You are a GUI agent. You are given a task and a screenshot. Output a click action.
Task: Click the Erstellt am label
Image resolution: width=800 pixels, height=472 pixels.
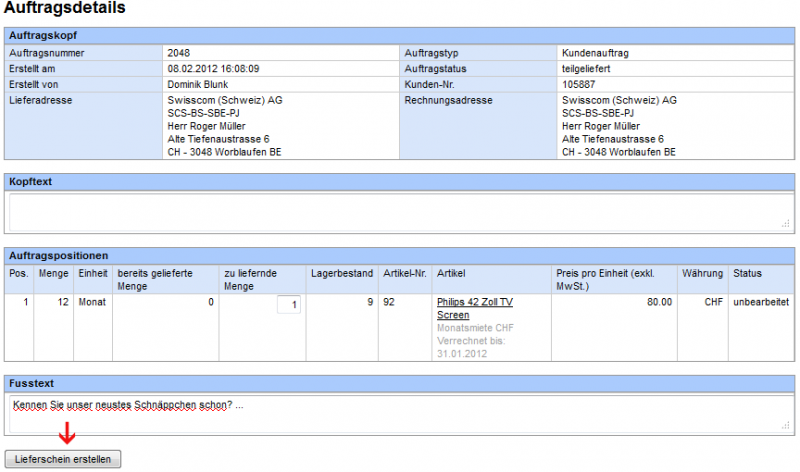pyautogui.click(x=32, y=69)
